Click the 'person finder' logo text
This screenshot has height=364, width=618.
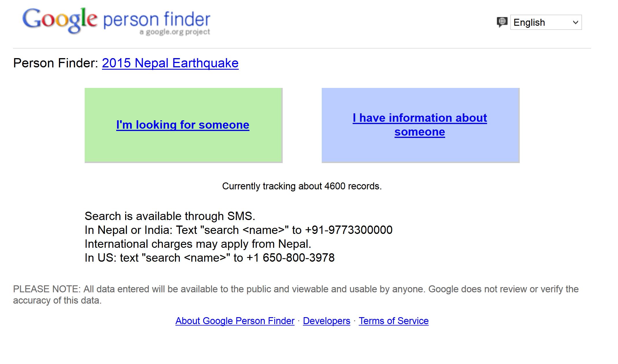tap(157, 19)
